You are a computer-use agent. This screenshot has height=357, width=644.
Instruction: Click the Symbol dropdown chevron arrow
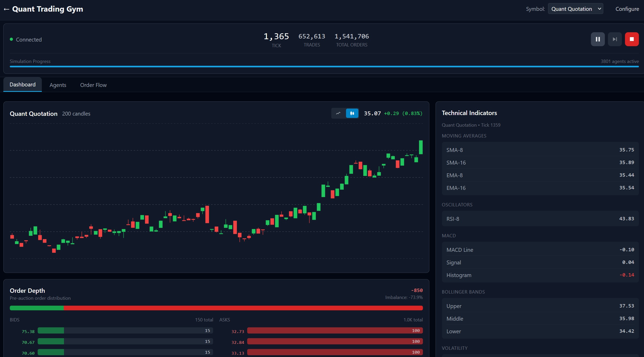(x=599, y=9)
